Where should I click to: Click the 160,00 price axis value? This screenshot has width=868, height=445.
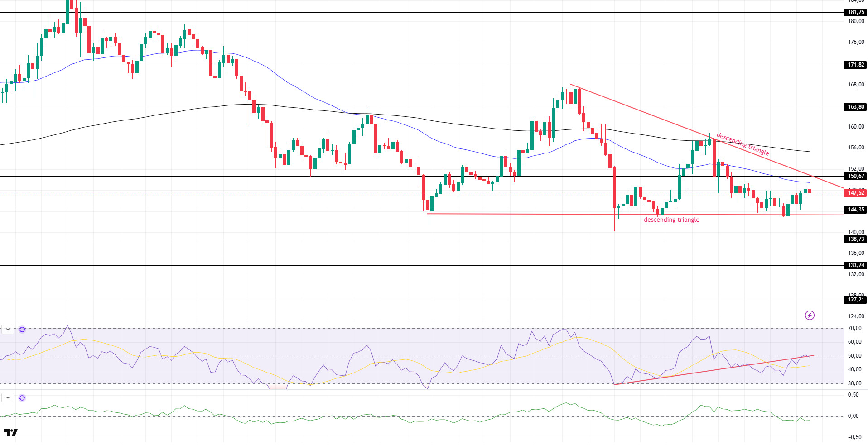click(856, 127)
